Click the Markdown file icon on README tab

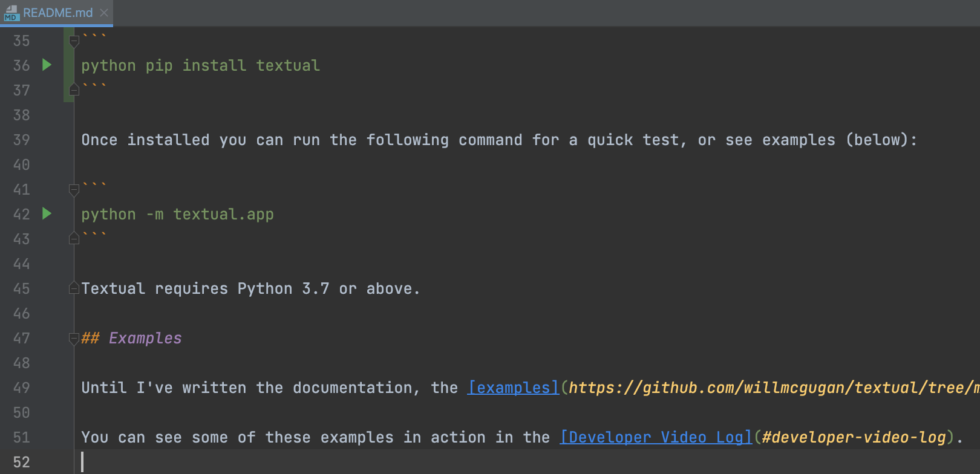pos(11,13)
